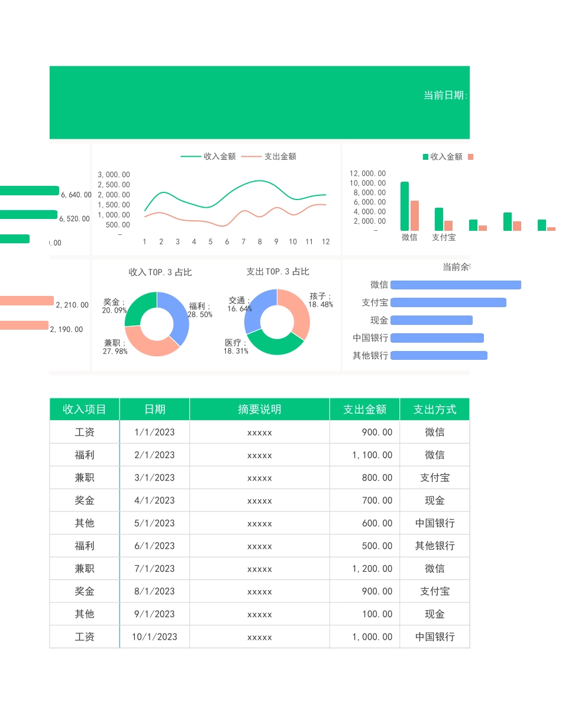This screenshot has height=728, width=562.
Task: Click the 6,520.00 bar value label
Action: (75, 219)
